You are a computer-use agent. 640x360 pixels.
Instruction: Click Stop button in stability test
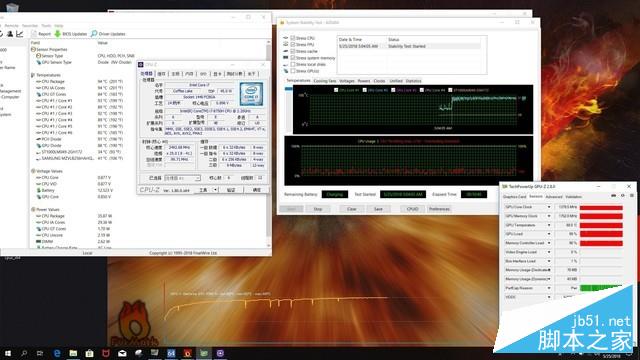click(318, 209)
